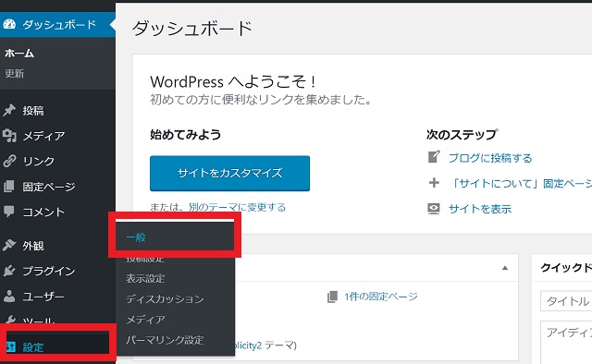Click サイトを表示 link
This screenshot has width=592, height=364.
[480, 209]
